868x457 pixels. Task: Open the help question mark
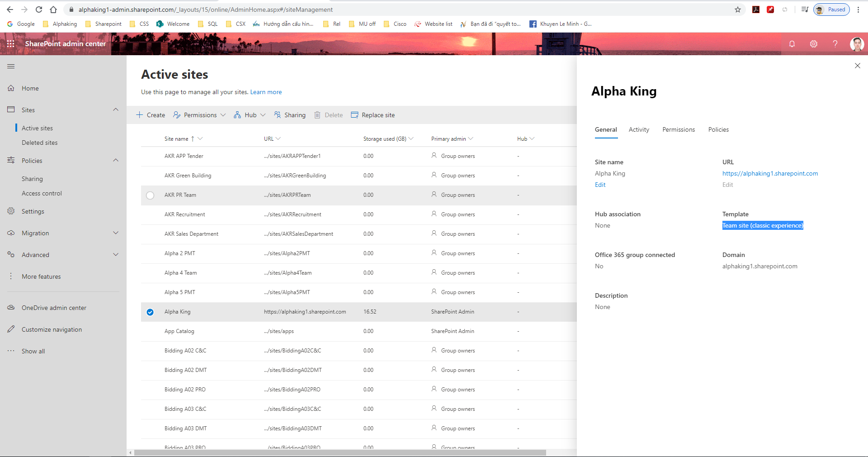[835, 44]
